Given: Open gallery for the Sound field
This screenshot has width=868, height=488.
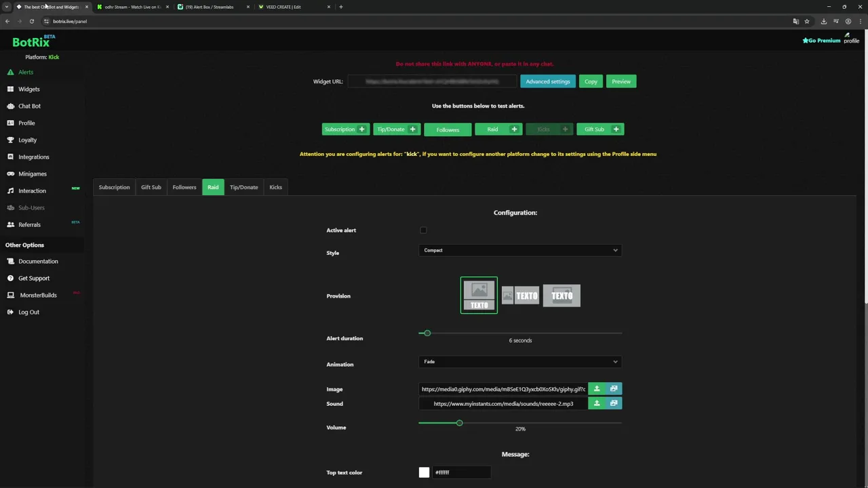Looking at the screenshot, I should point(614,403).
